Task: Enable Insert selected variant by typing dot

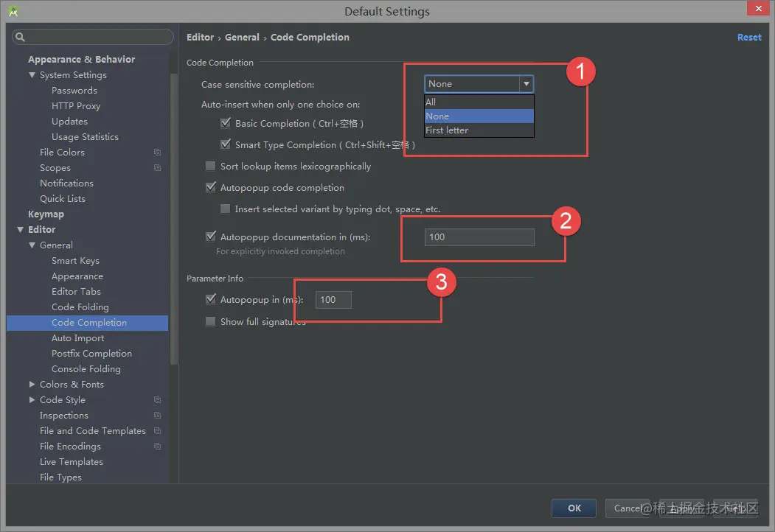Action: pos(226,209)
